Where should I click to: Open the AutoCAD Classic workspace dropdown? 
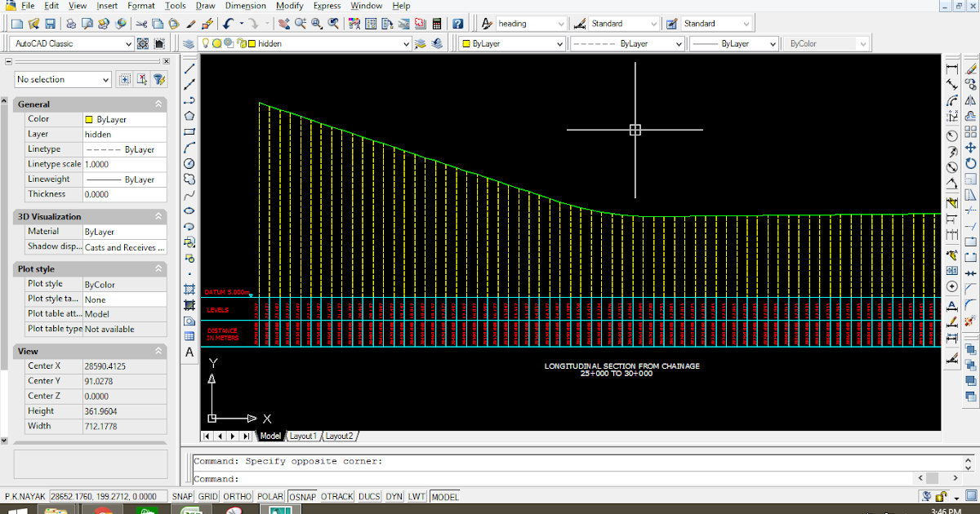pyautogui.click(x=73, y=44)
